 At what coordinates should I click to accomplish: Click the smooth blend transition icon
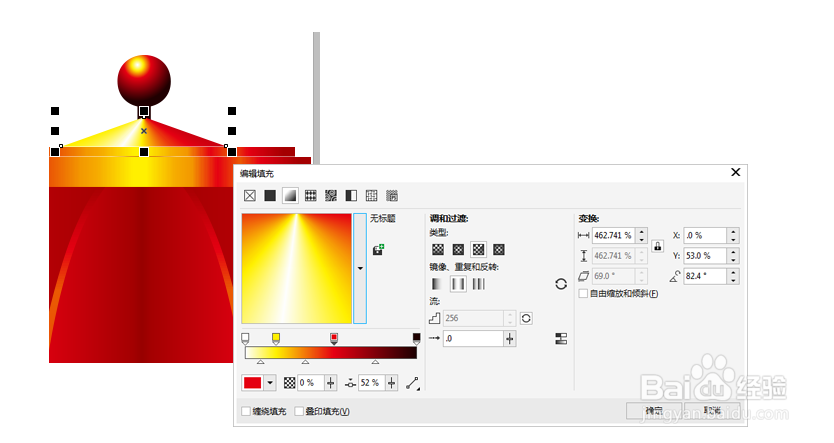pos(561,339)
